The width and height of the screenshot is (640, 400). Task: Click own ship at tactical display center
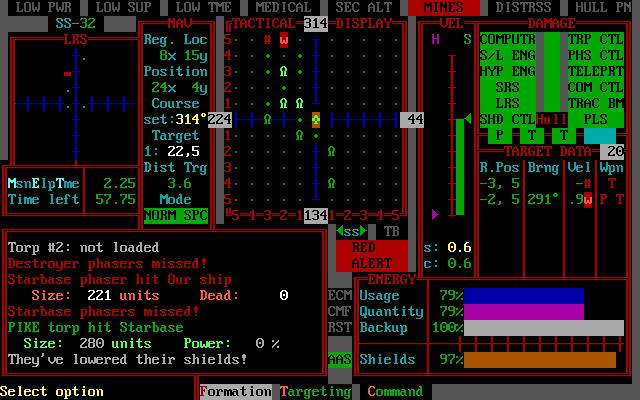click(x=316, y=119)
